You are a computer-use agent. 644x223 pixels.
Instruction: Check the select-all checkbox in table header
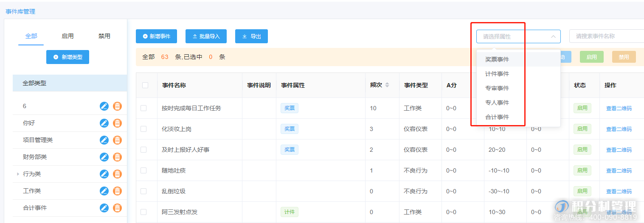[x=145, y=85]
